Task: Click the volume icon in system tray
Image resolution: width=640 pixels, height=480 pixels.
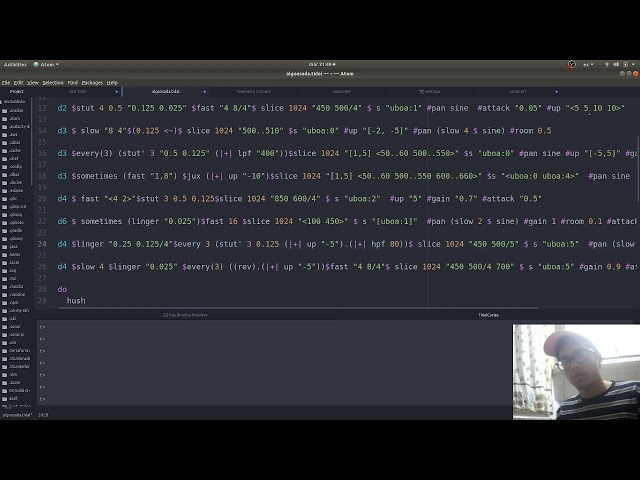Action: 616,64
